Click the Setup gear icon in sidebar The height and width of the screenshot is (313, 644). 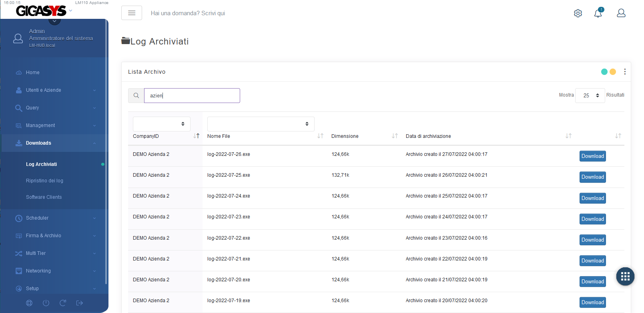[x=19, y=289]
